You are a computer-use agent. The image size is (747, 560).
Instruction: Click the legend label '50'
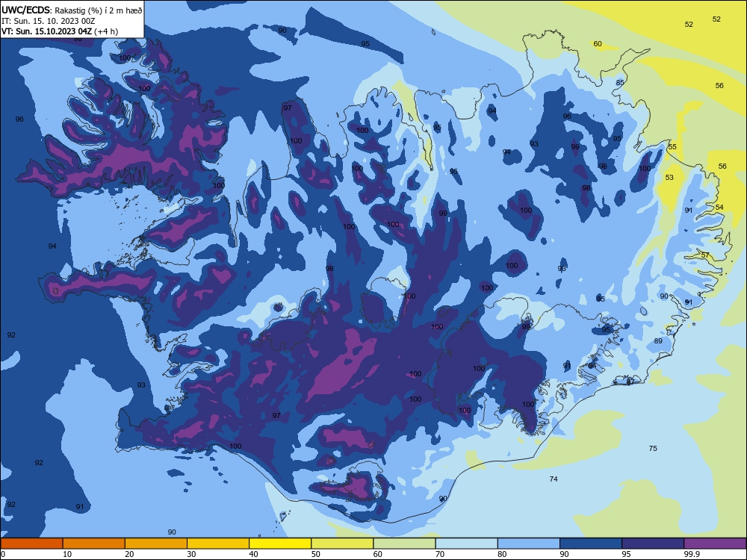[x=315, y=554]
